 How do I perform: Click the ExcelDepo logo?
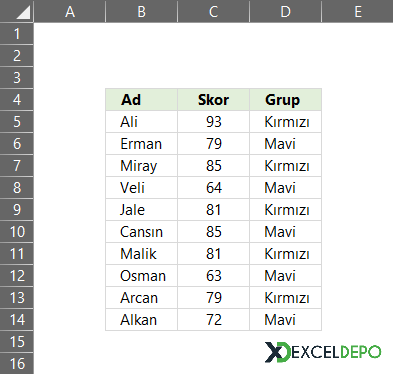pyautogui.click(x=323, y=352)
